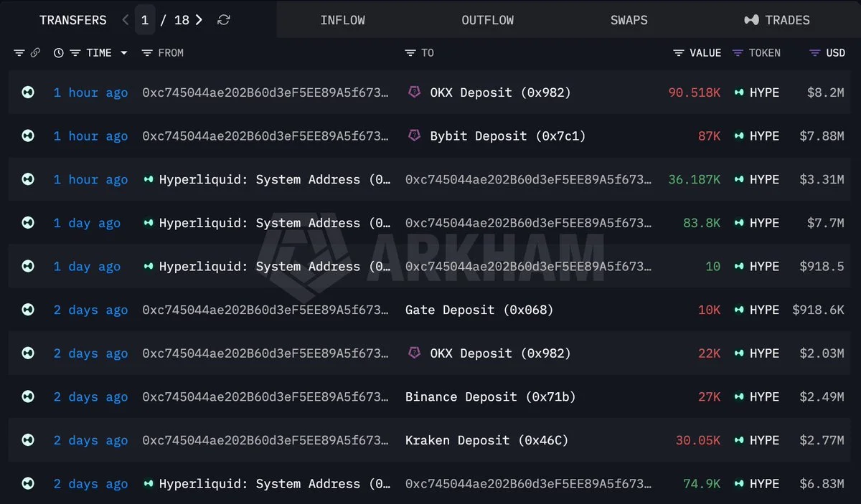Open the FROM column filter
This screenshot has width=861, height=504.
tap(147, 53)
